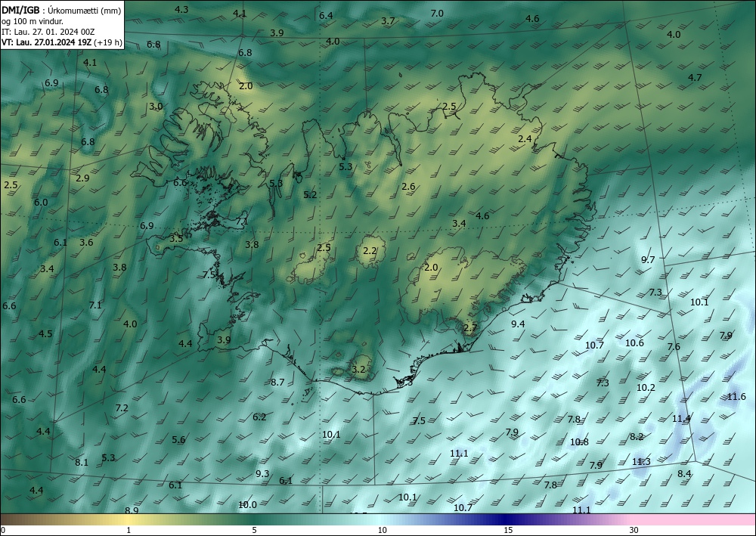Screen dimensions: 756x536
Task: Click the map value 4.7
Action: click(695, 78)
